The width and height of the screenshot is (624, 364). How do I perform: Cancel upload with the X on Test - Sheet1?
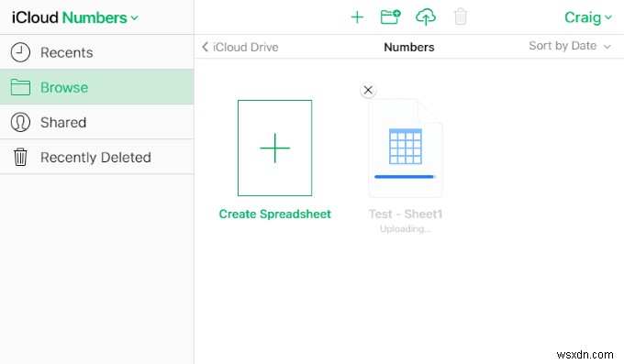click(x=368, y=90)
